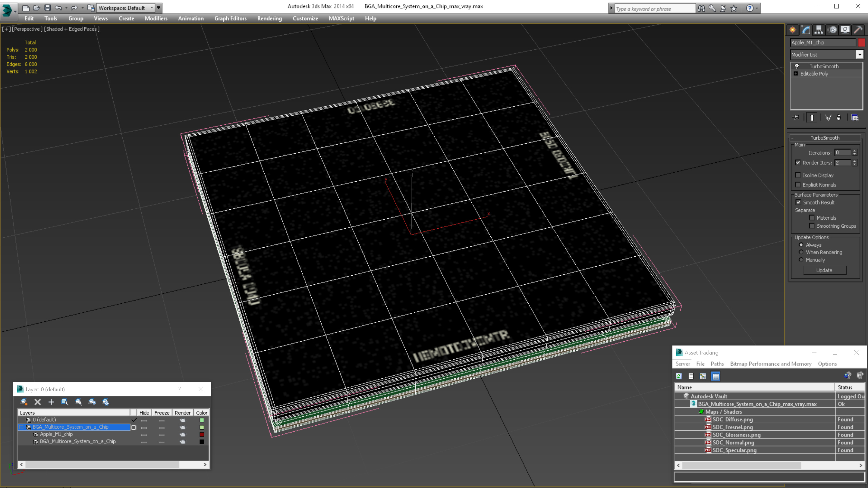Select When Rendering update option
This screenshot has width=868, height=488.
[x=801, y=252]
